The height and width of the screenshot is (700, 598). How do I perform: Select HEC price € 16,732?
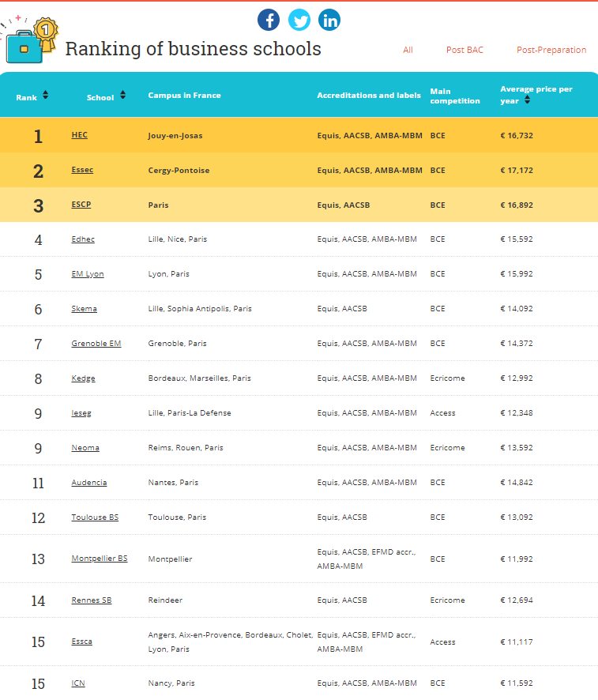[x=517, y=136]
